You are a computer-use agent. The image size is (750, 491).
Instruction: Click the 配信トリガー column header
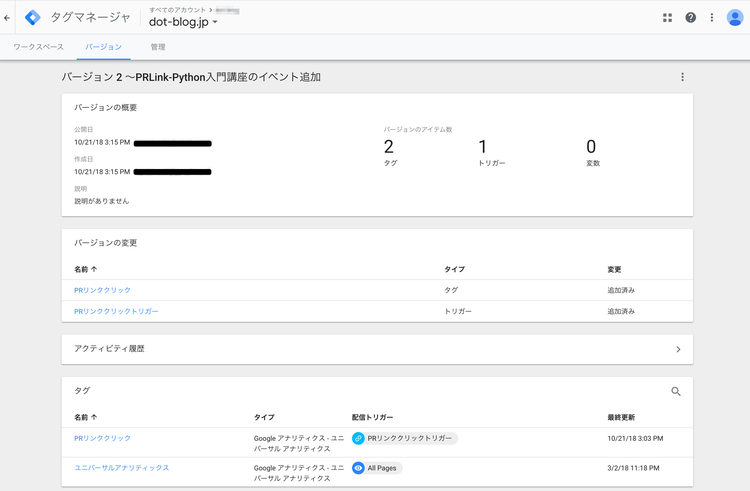click(373, 417)
